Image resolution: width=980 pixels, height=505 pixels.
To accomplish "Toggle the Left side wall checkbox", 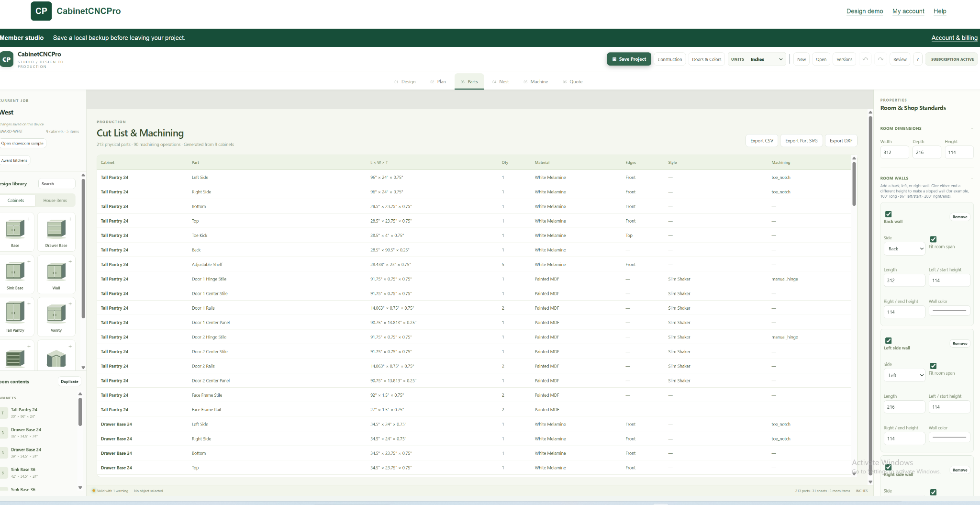I will [888, 341].
